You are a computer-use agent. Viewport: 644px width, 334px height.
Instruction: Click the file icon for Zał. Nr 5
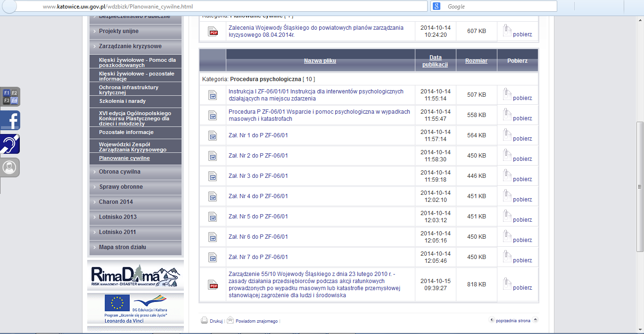tap(213, 217)
